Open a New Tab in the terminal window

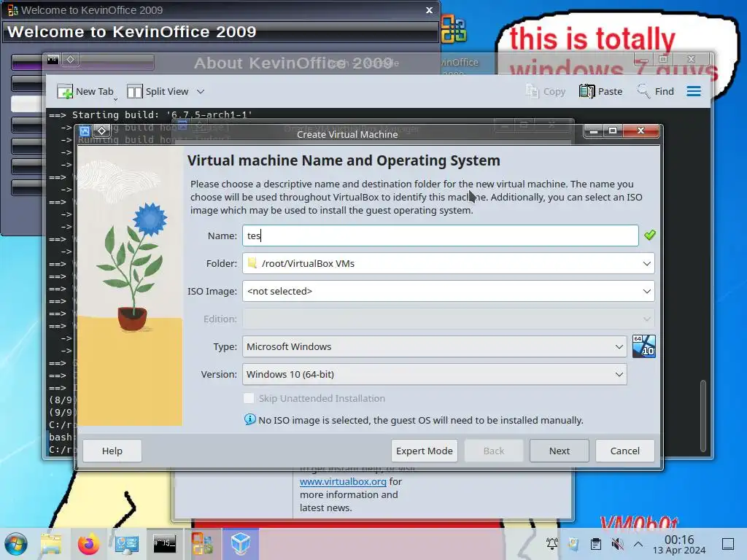[85, 91]
